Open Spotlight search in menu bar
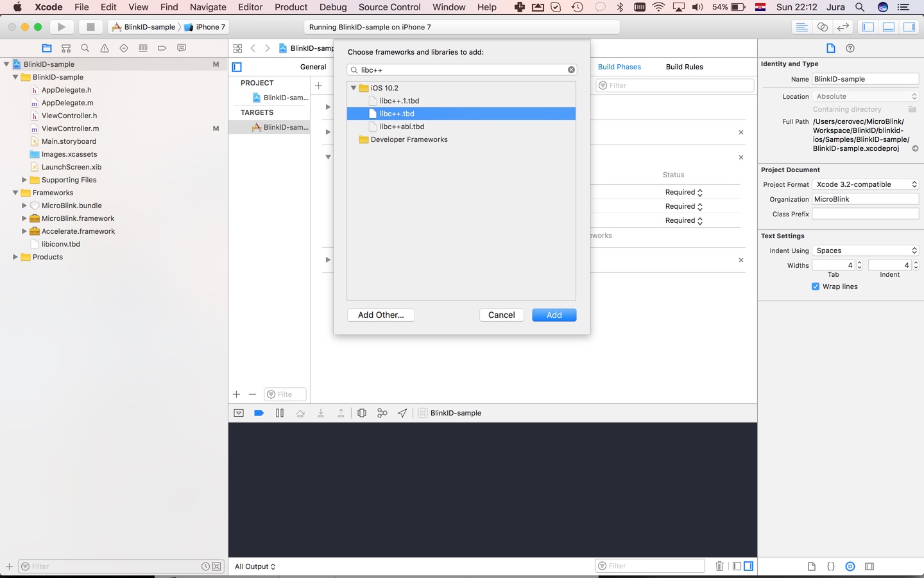 [860, 7]
